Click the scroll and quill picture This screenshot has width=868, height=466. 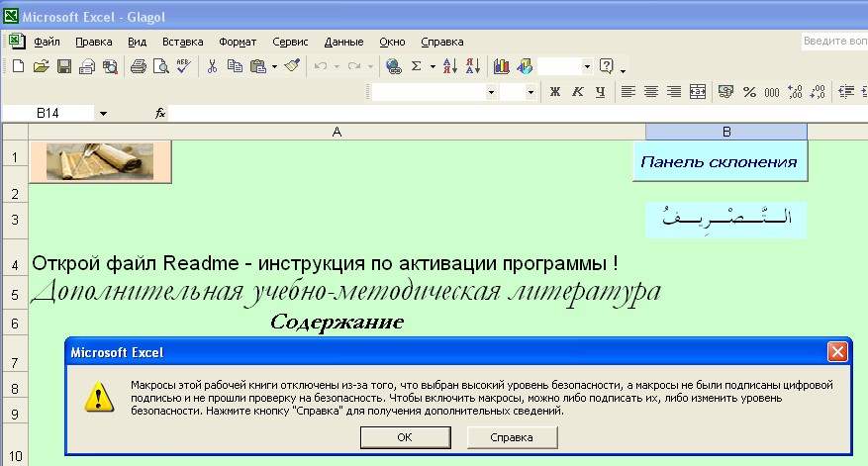tap(100, 161)
